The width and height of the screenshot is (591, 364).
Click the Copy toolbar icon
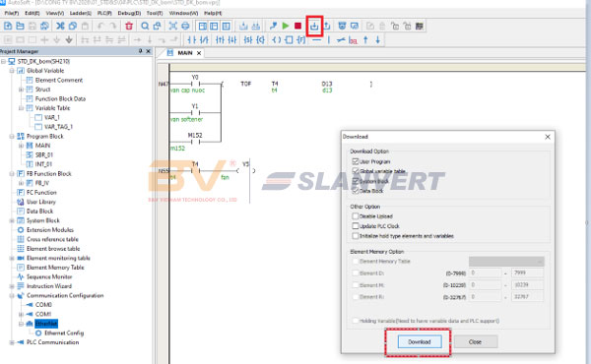tap(73, 26)
